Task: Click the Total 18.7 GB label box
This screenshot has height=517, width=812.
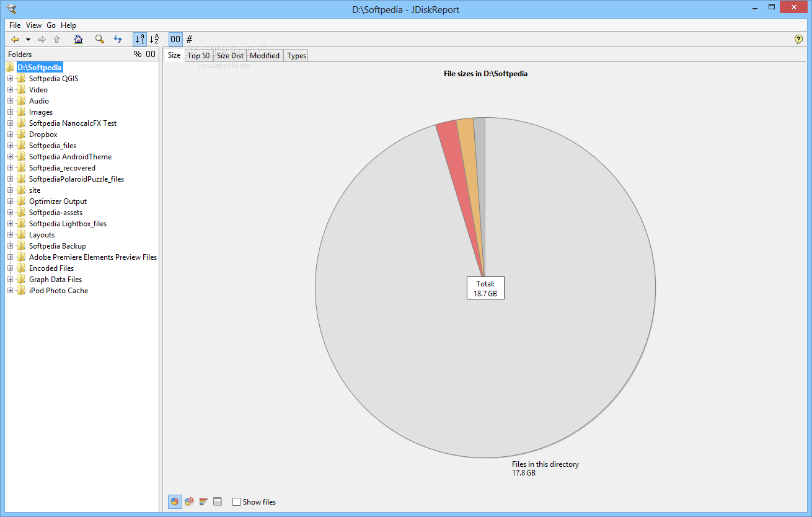Action: [485, 288]
